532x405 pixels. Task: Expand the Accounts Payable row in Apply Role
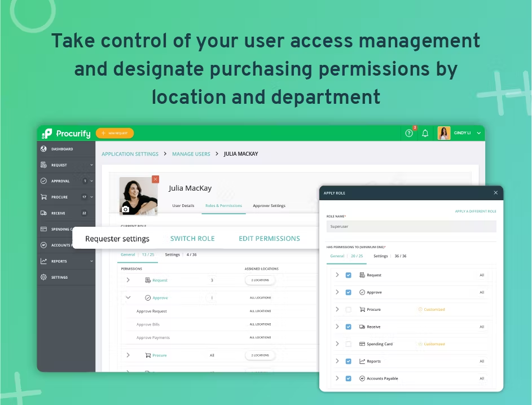coord(337,378)
